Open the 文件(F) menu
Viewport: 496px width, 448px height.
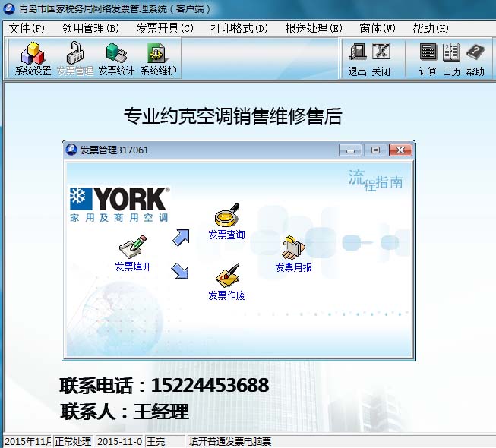(27, 28)
